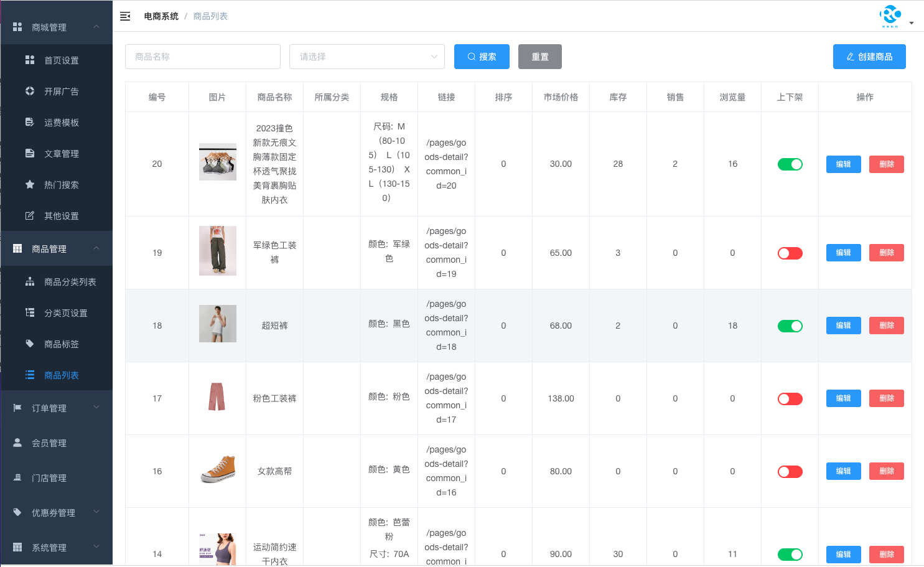The image size is (924, 567).
Task: Enable listing toggle for 军绿色工装裤
Action: click(790, 253)
